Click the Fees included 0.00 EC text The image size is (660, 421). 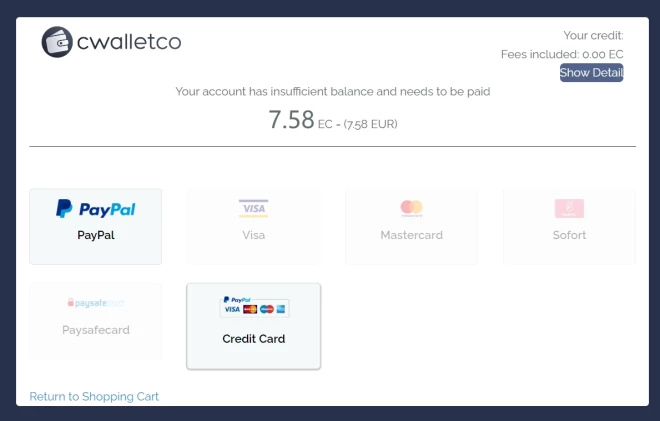pos(562,54)
